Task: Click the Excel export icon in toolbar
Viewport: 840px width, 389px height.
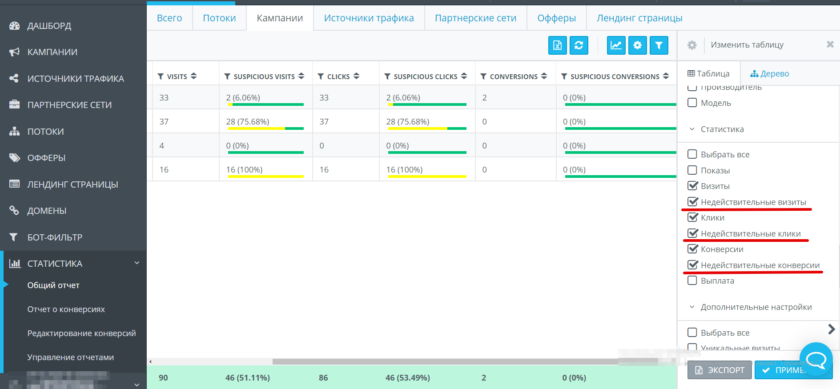Action: tap(557, 45)
